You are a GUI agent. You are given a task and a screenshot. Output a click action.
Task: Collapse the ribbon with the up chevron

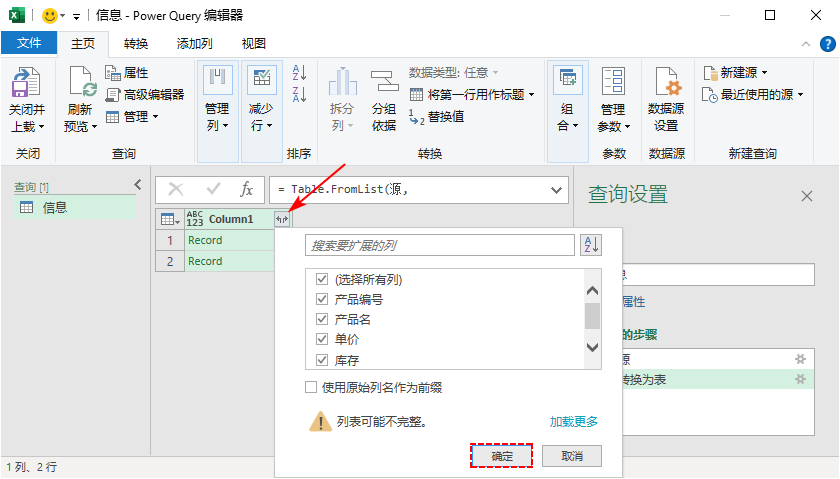coord(806,44)
